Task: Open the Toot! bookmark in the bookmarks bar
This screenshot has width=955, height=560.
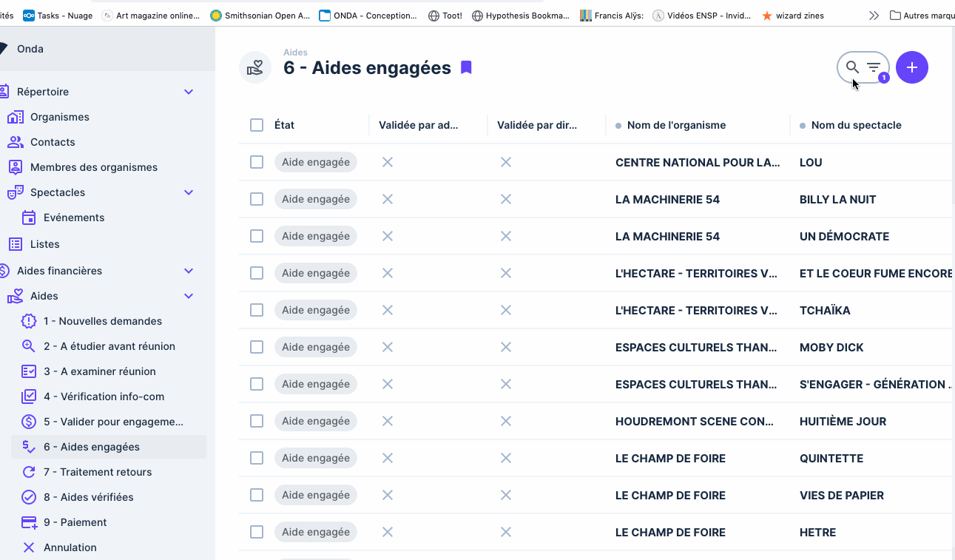Action: tap(445, 15)
